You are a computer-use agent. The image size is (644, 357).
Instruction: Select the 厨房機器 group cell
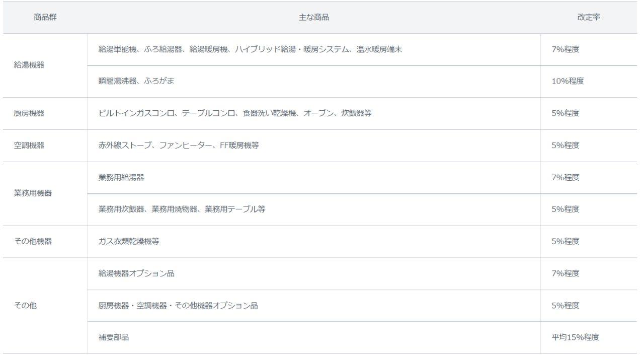click(x=45, y=113)
